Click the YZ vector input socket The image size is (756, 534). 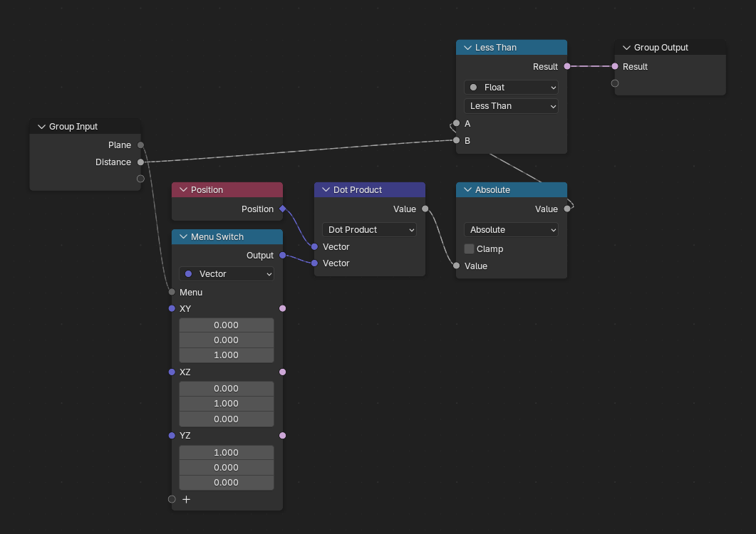point(172,436)
